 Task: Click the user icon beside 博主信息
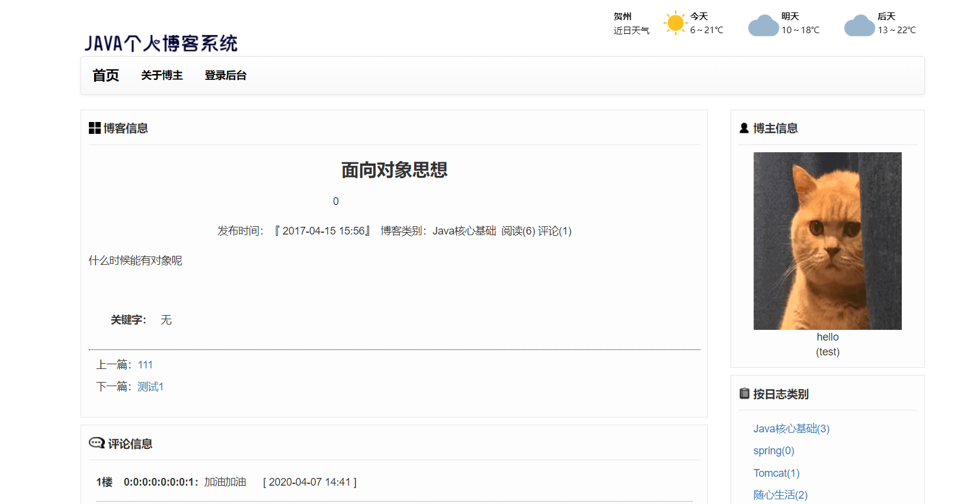(x=744, y=128)
